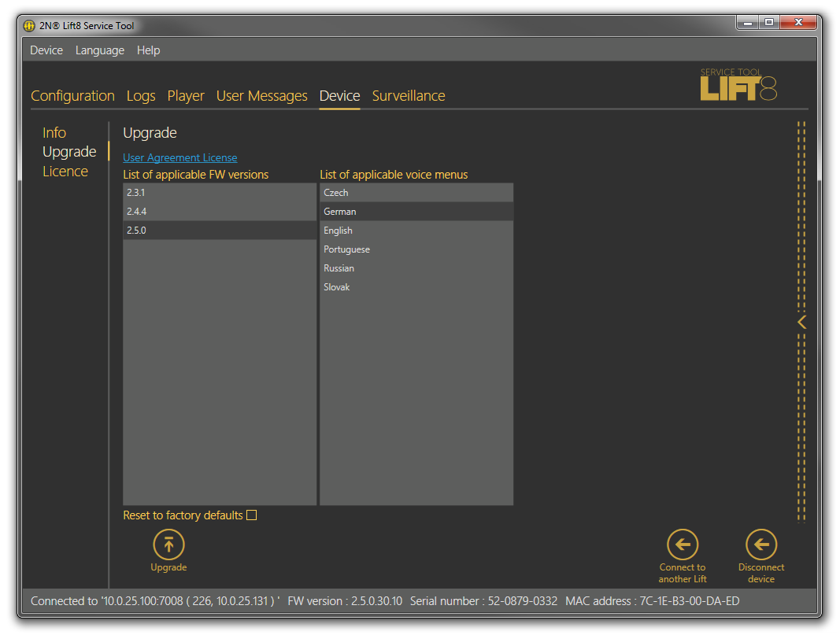Switch to the Configuration tab
The height and width of the screenshot is (635, 840).
tap(72, 96)
